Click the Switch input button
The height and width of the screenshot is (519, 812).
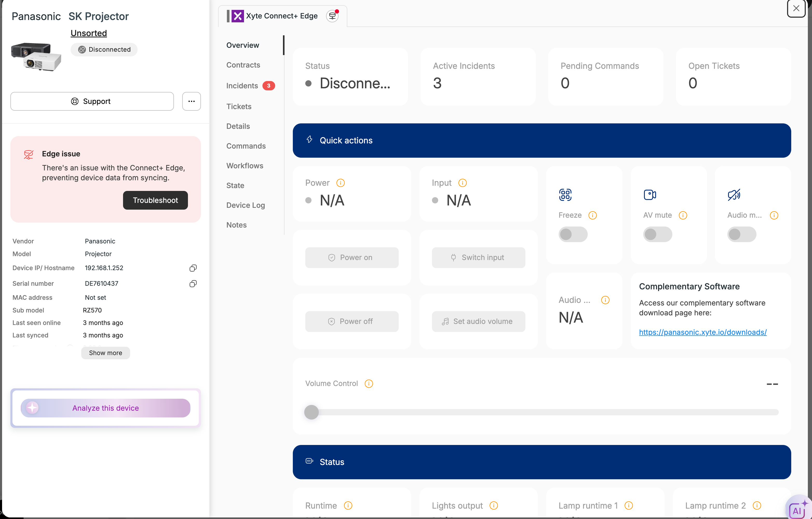pos(478,258)
